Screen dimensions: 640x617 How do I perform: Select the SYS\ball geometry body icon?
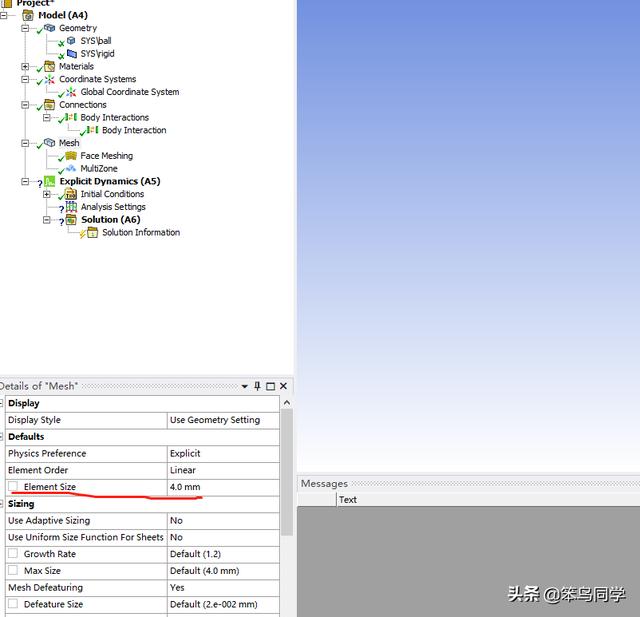click(x=72, y=41)
